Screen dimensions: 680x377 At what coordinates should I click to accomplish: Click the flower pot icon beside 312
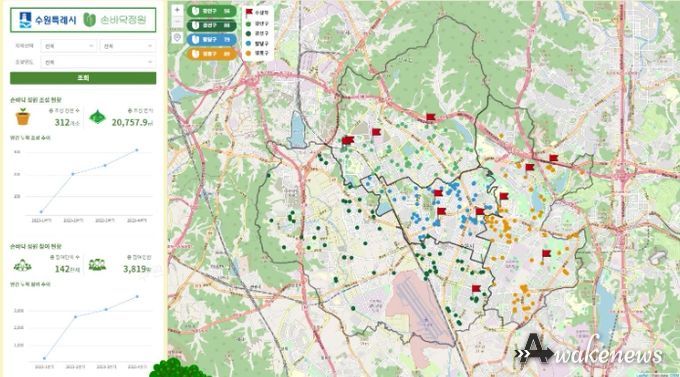[23, 117]
